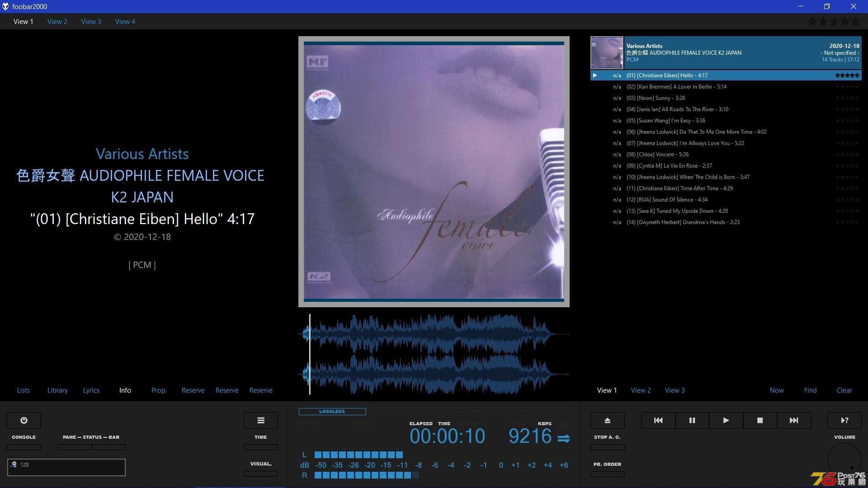Click the power icon above CONSOLE
This screenshot has width=868, height=488.
click(x=24, y=420)
